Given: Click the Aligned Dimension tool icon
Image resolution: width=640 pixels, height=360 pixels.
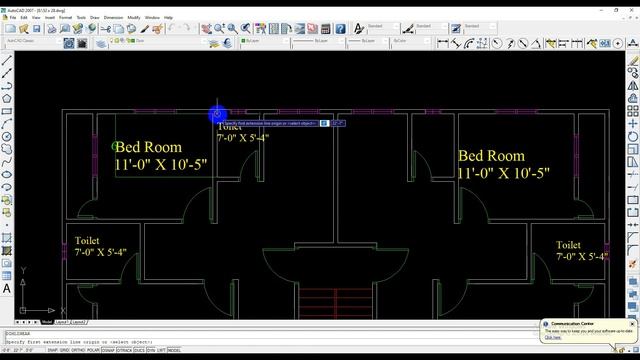Looking at the screenshot, I should pos(456,43).
